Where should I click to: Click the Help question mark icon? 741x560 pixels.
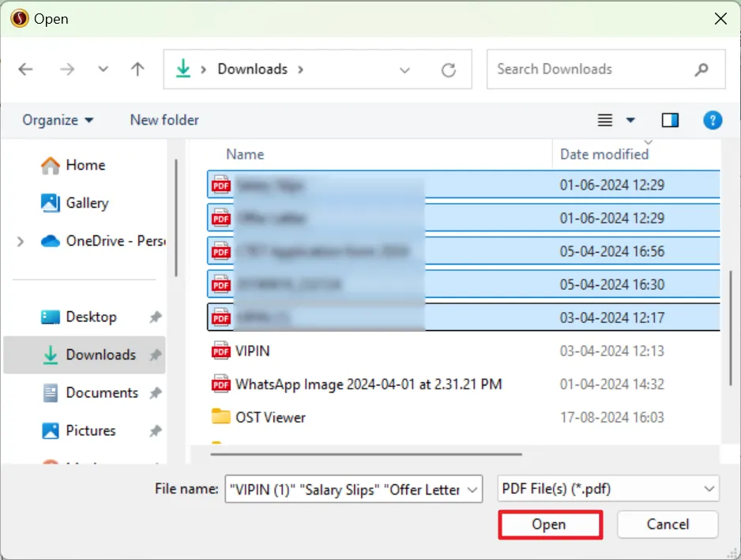point(713,120)
